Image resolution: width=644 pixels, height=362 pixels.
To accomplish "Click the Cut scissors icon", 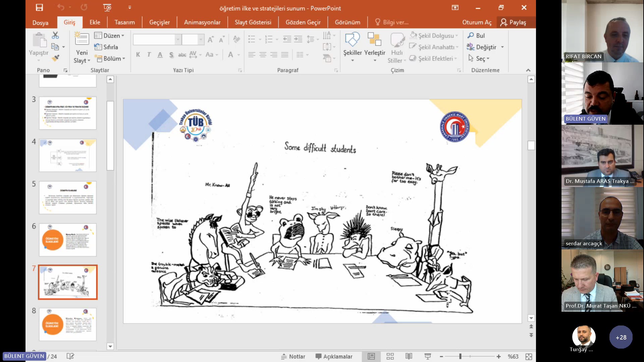I will coord(55,35).
